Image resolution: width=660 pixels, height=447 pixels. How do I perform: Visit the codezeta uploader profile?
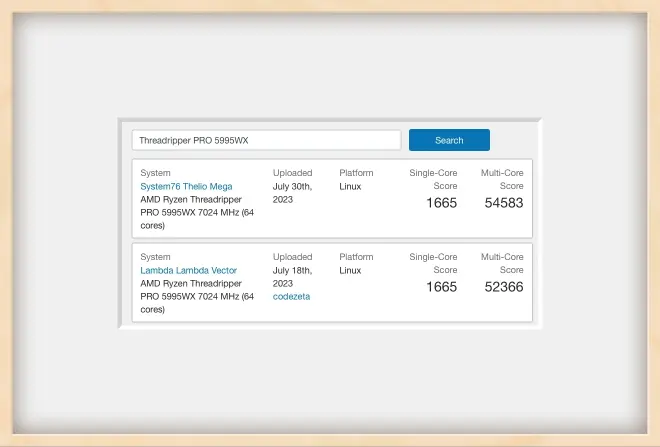pyautogui.click(x=291, y=296)
